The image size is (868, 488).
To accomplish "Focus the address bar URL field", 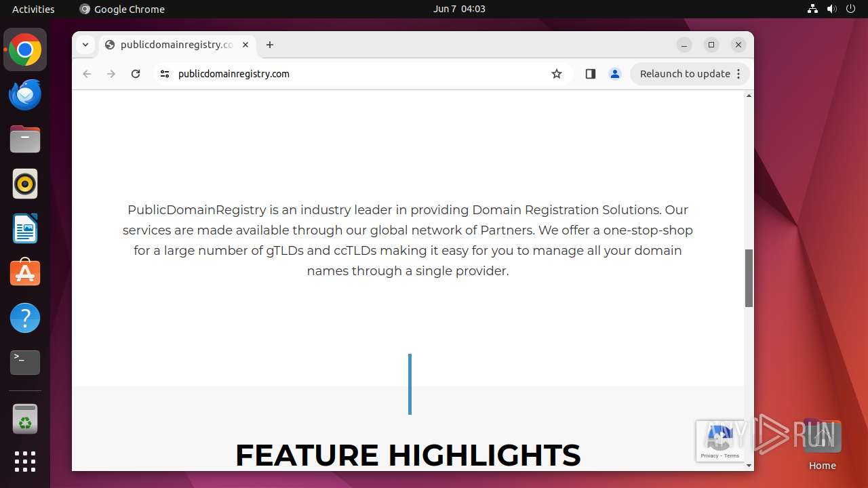I will tap(359, 74).
